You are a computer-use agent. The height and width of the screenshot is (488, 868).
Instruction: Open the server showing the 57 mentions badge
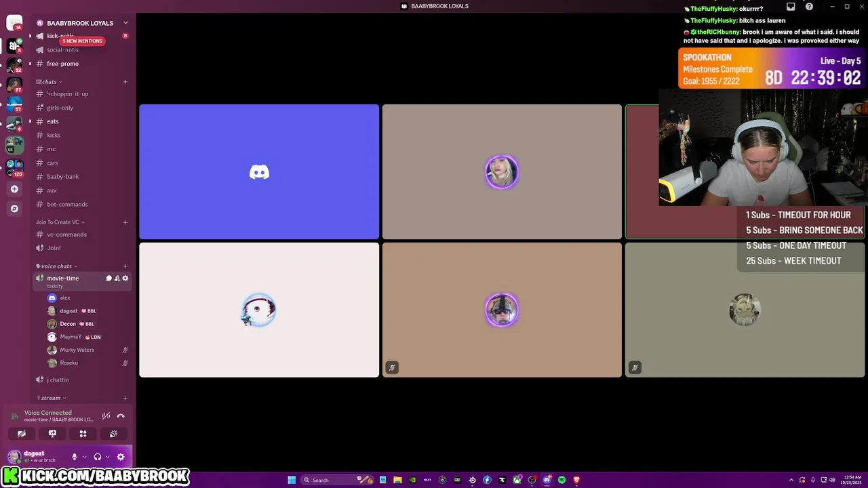click(14, 105)
